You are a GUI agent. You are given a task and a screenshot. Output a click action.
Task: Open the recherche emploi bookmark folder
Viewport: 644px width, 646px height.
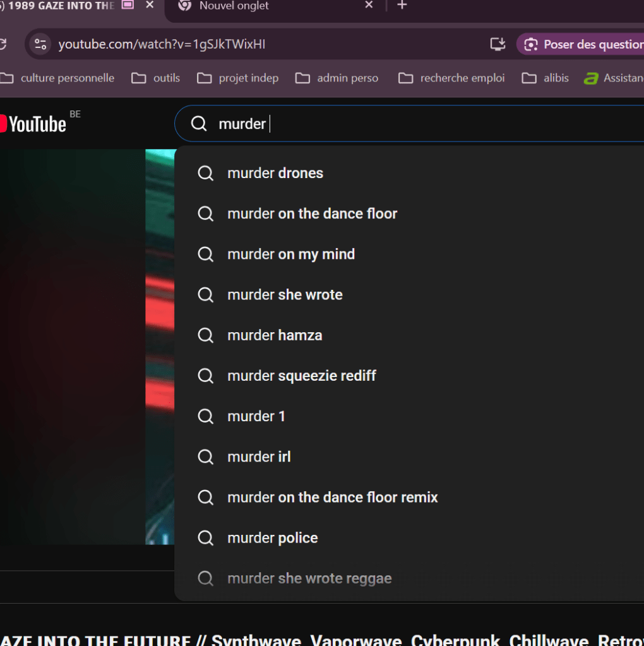[x=452, y=78]
